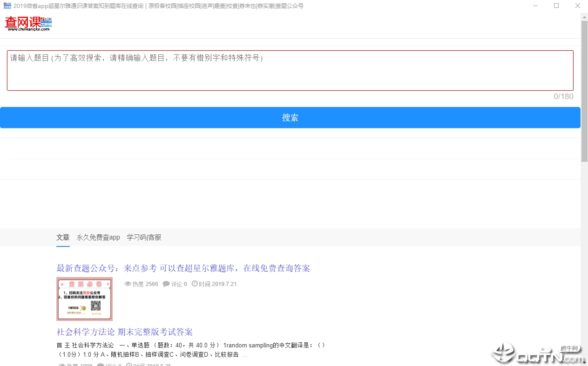Click the blue 搜索 search button
Viewport: 588px width, 366px height.
[290, 118]
